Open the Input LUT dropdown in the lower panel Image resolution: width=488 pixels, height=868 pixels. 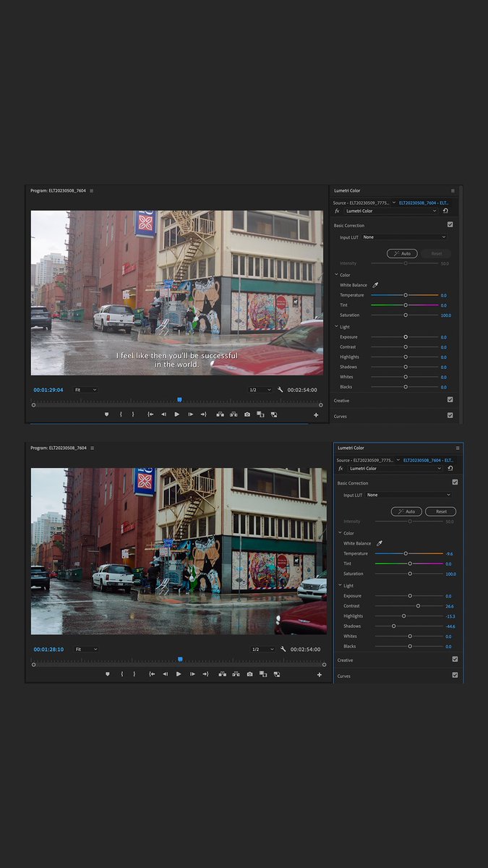point(408,495)
